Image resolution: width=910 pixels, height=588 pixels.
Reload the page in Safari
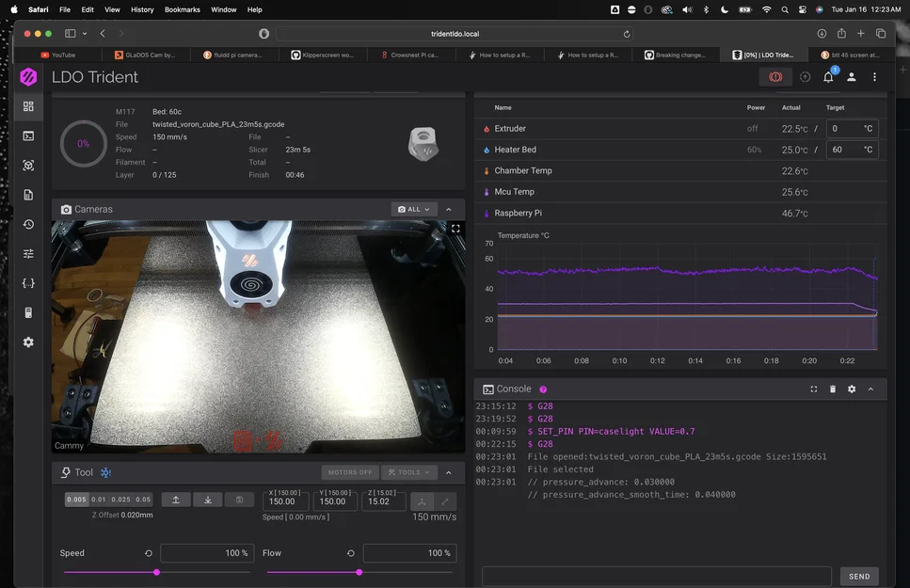(627, 34)
